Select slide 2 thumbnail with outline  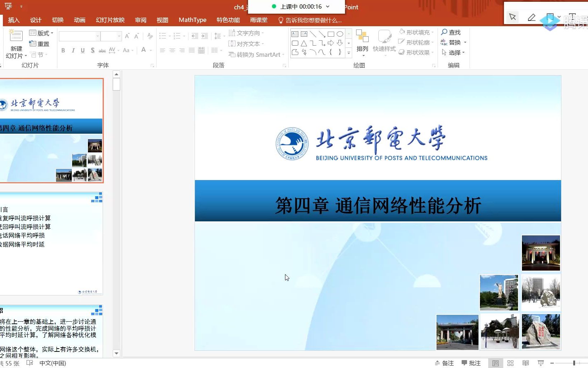click(x=51, y=243)
